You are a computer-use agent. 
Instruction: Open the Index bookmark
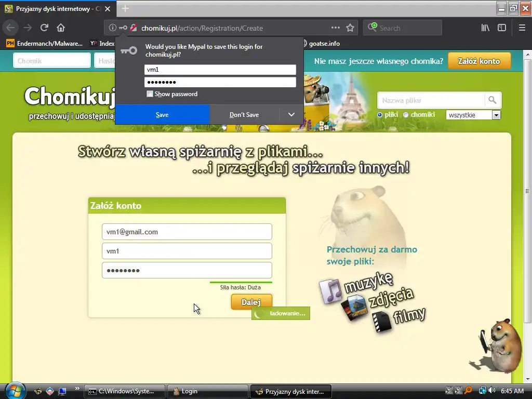point(102,44)
